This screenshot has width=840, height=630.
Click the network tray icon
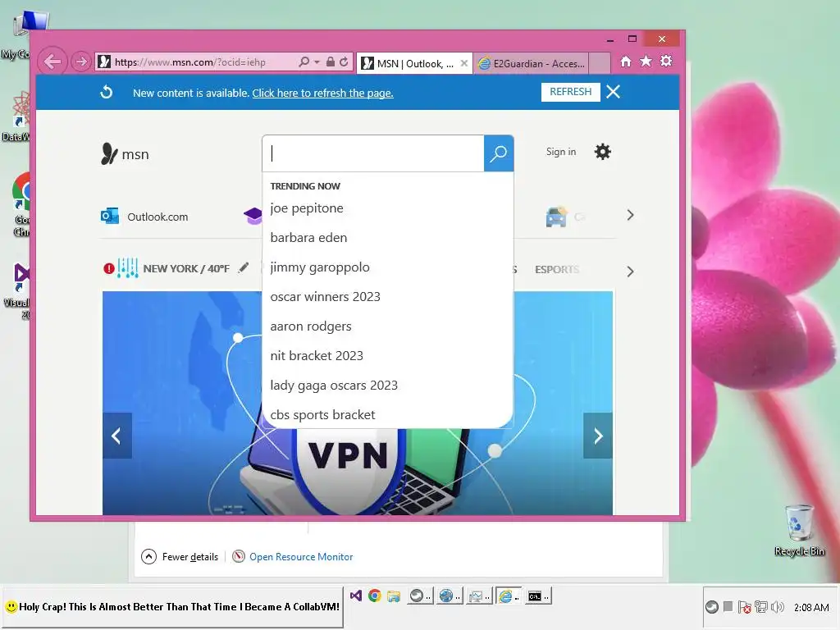click(760, 607)
